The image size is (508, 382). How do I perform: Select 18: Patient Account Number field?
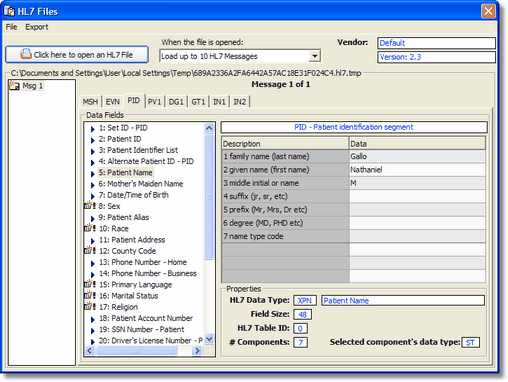point(146,318)
